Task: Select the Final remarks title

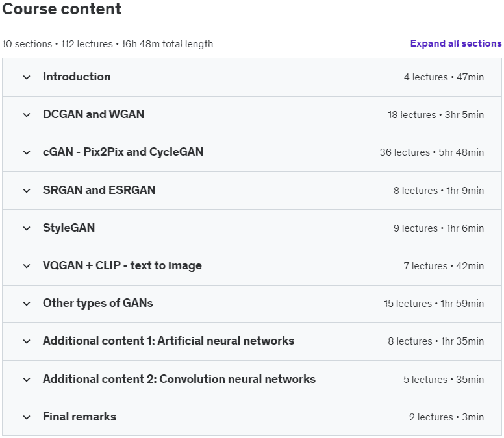Action: tap(80, 417)
